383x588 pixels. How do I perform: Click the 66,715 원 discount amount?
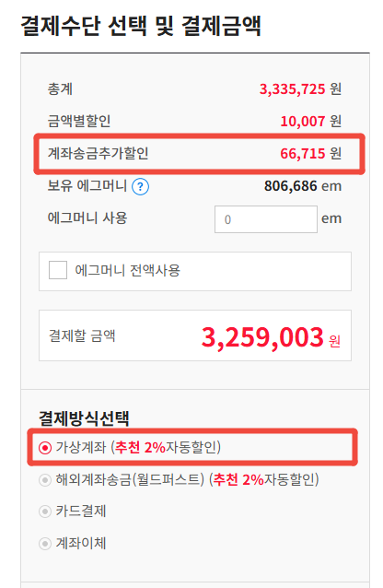point(310,153)
